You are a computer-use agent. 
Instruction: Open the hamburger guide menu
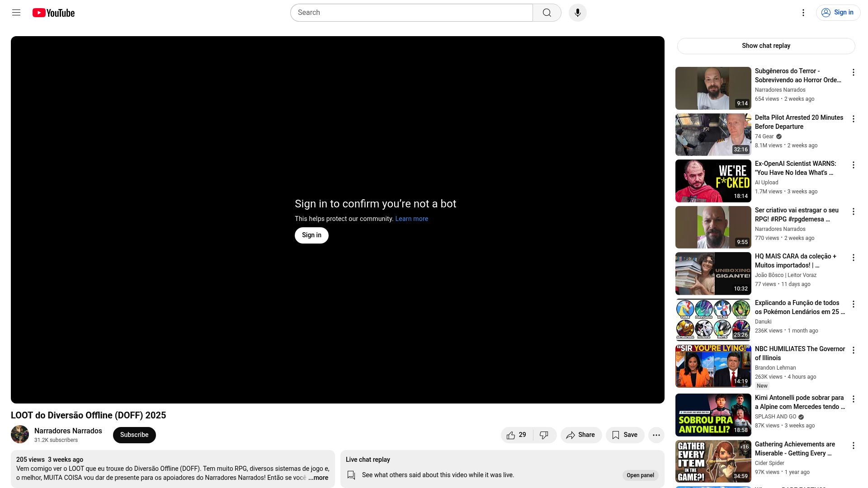pos(16,13)
